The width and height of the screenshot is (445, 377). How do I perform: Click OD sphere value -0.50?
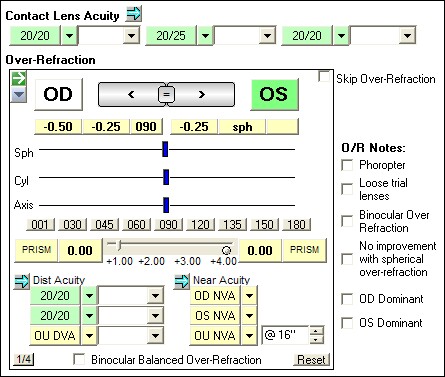pyautogui.click(x=58, y=127)
